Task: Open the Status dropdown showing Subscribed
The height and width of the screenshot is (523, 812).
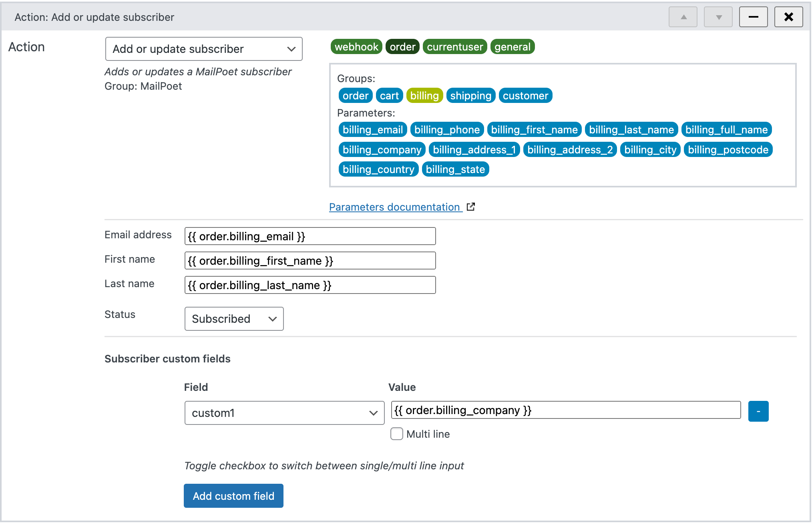Action: pyautogui.click(x=234, y=319)
